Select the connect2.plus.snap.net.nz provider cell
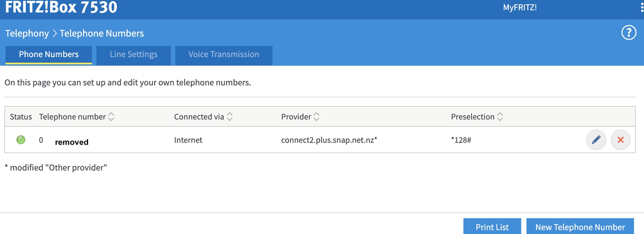 pyautogui.click(x=329, y=140)
